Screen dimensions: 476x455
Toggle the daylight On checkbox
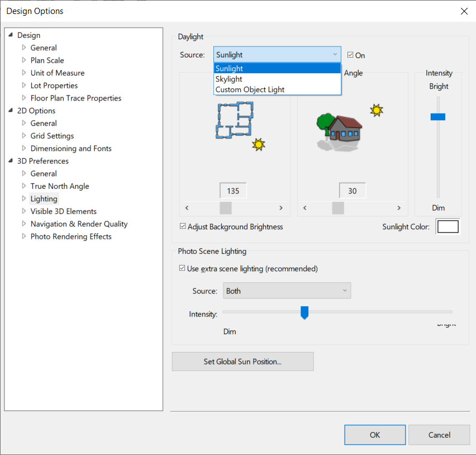350,55
